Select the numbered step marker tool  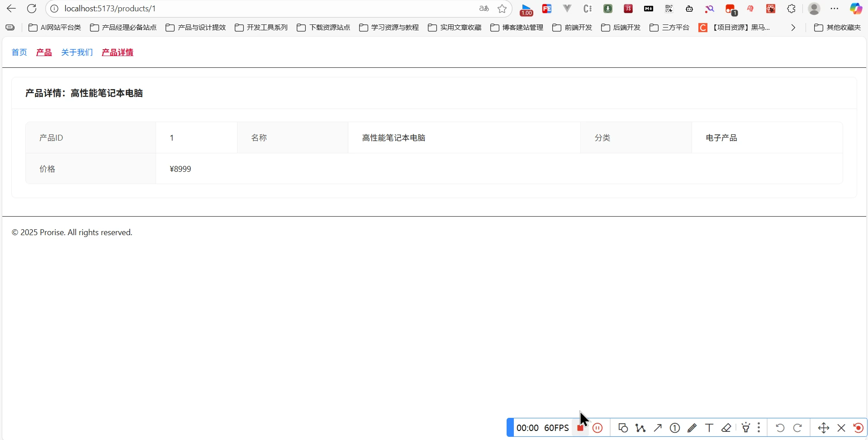click(x=675, y=428)
